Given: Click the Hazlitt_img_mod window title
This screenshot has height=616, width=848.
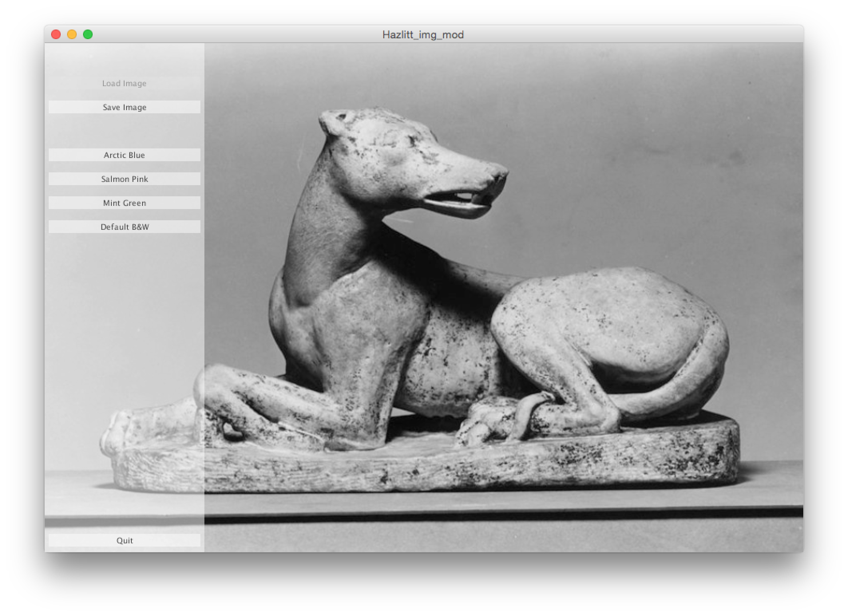Looking at the screenshot, I should tap(423, 35).
